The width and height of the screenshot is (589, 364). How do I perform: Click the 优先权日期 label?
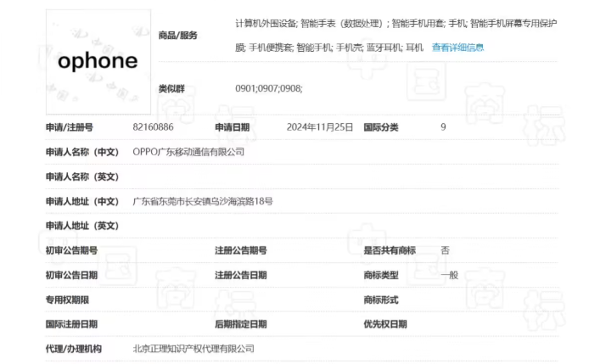(385, 324)
